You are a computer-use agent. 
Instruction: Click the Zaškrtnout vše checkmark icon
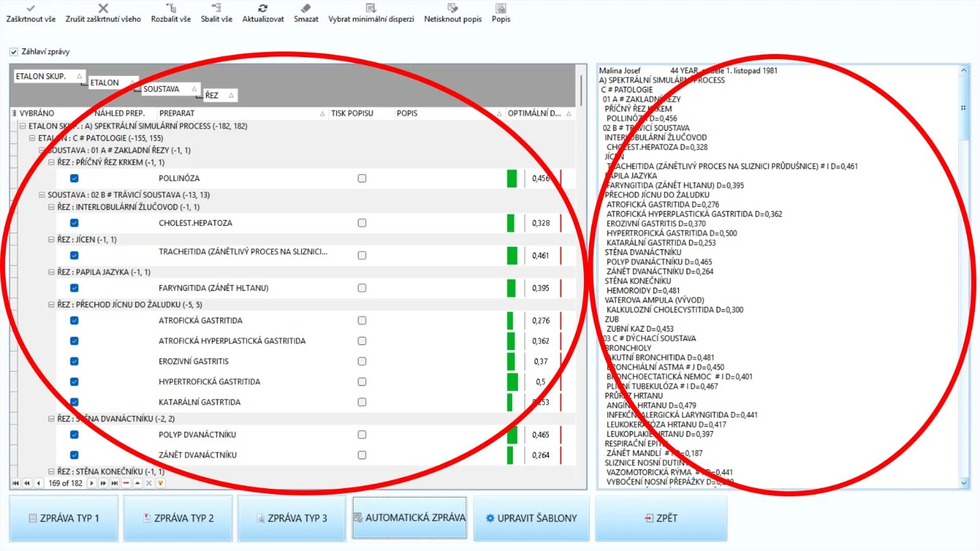tap(31, 8)
